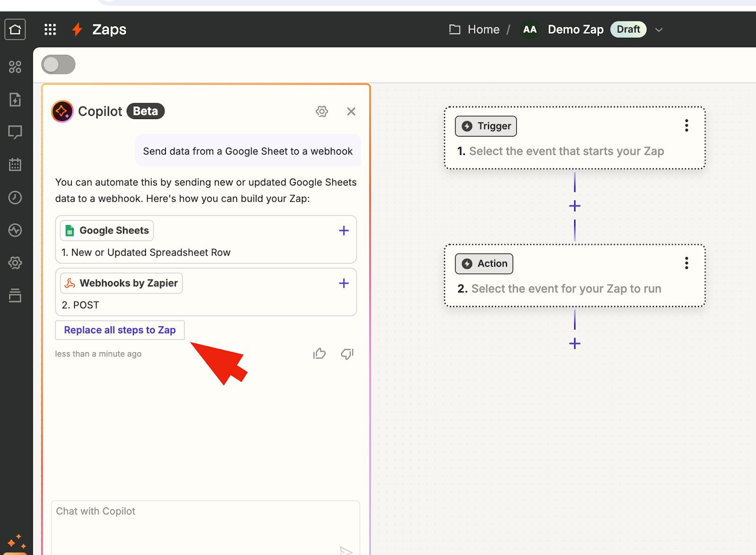Open the versions stack sidebar icon
This screenshot has width=756, height=555.
[15, 295]
